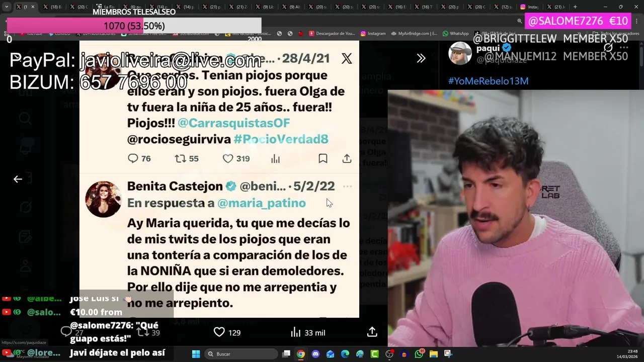
Task: Open the 'Descargador de You...' bookmark
Action: (332, 34)
